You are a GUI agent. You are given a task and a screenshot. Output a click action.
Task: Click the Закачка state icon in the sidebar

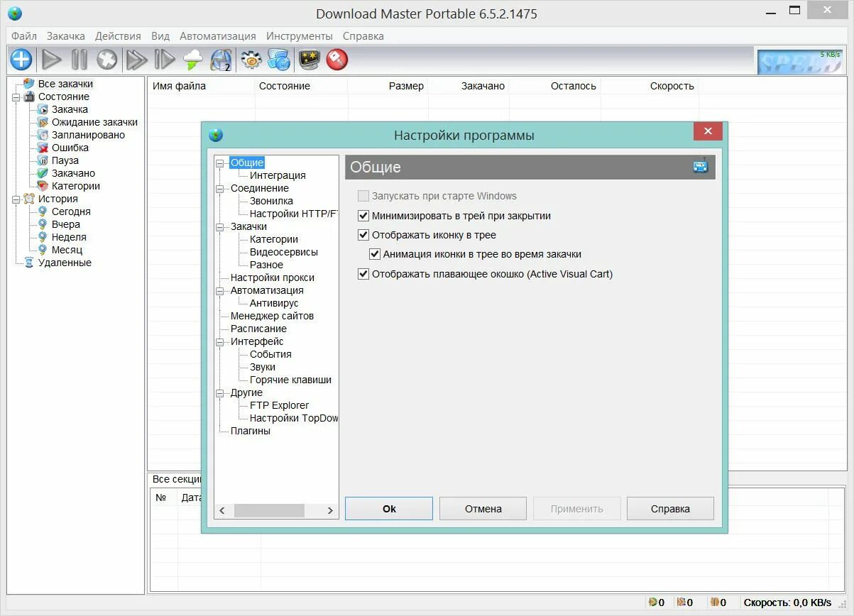click(x=43, y=109)
